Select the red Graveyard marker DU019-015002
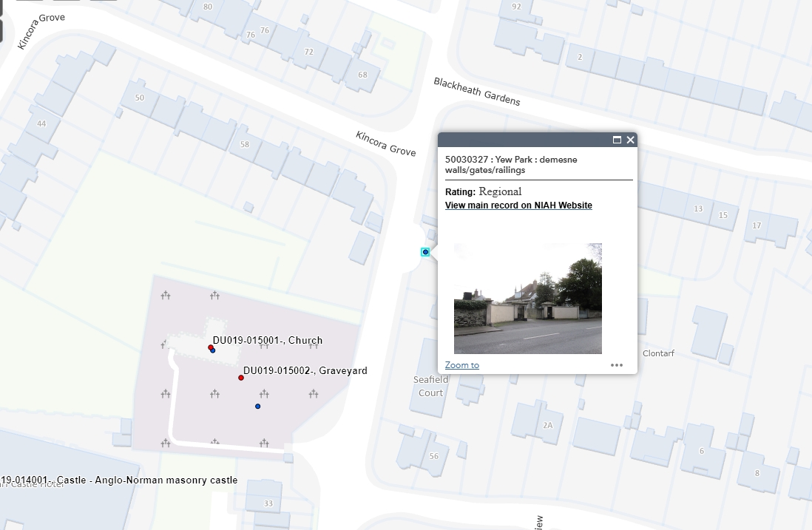 click(x=241, y=378)
